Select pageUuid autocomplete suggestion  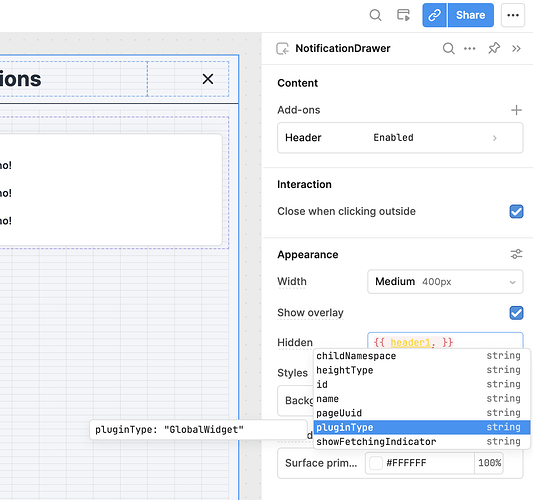pos(422,413)
